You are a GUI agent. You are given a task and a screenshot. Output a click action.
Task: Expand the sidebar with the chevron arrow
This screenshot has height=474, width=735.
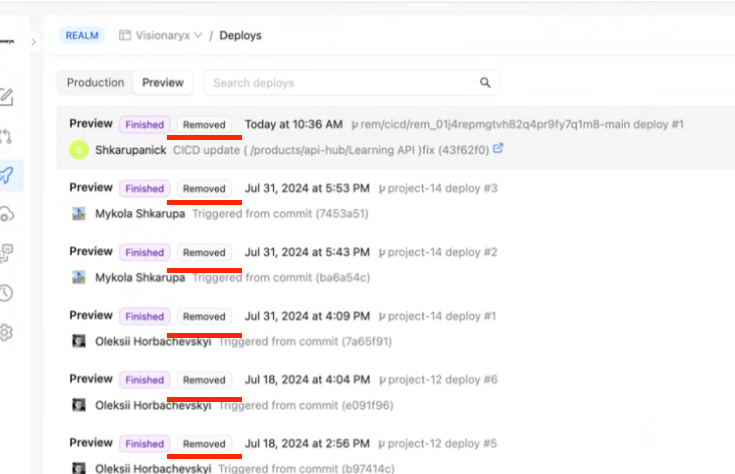tap(34, 42)
